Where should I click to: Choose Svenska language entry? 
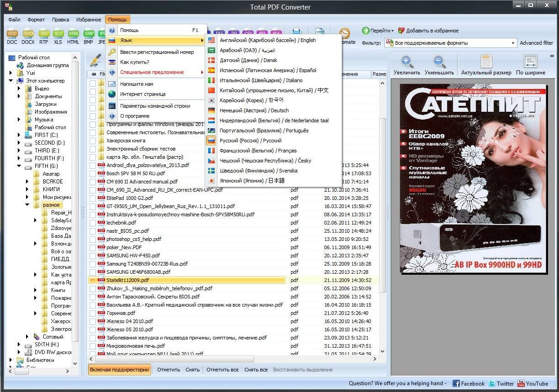[x=274, y=171]
